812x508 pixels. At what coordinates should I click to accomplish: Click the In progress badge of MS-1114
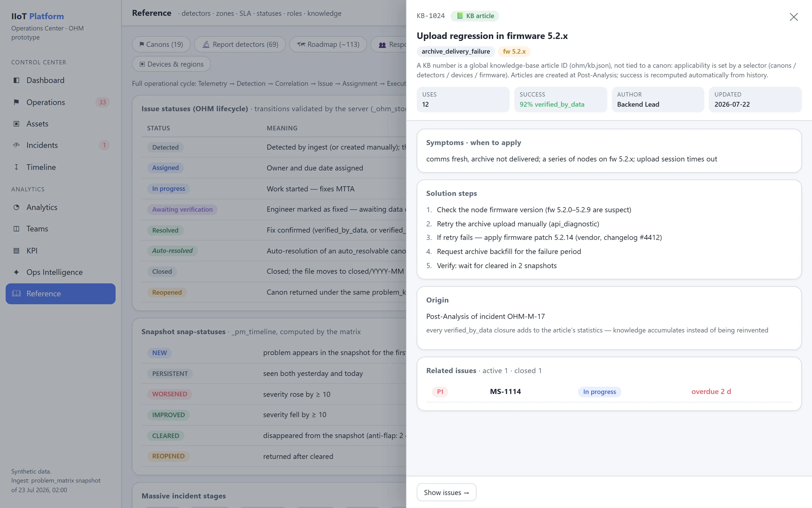click(x=599, y=392)
